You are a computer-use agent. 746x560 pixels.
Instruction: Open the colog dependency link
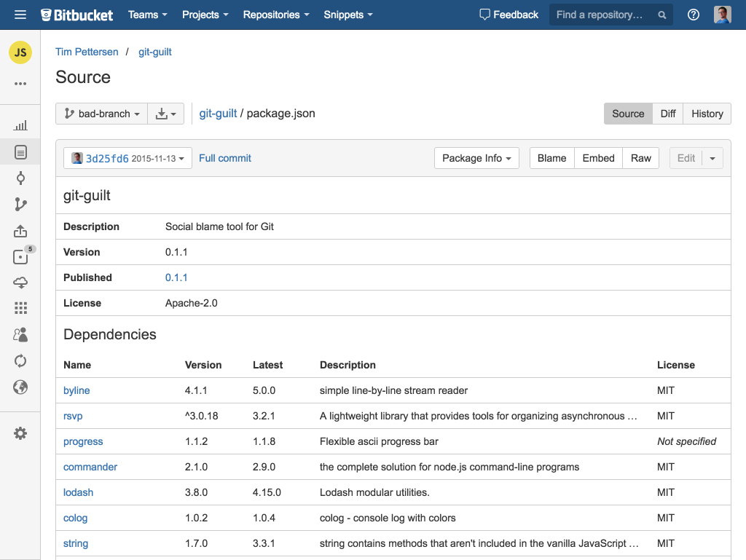76,518
